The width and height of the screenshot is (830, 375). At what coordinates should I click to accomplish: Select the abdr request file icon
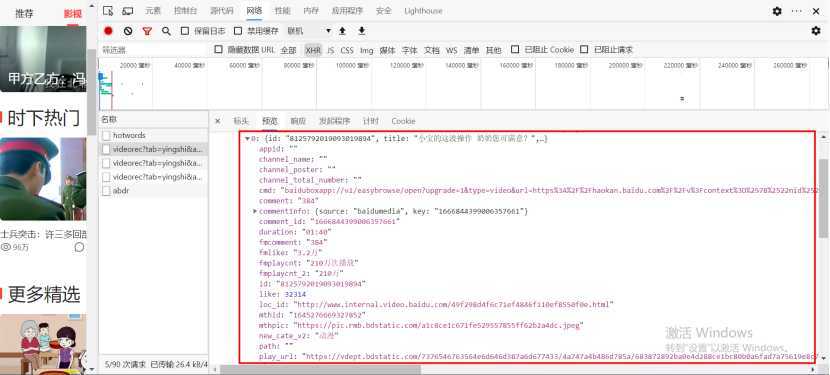(106, 191)
